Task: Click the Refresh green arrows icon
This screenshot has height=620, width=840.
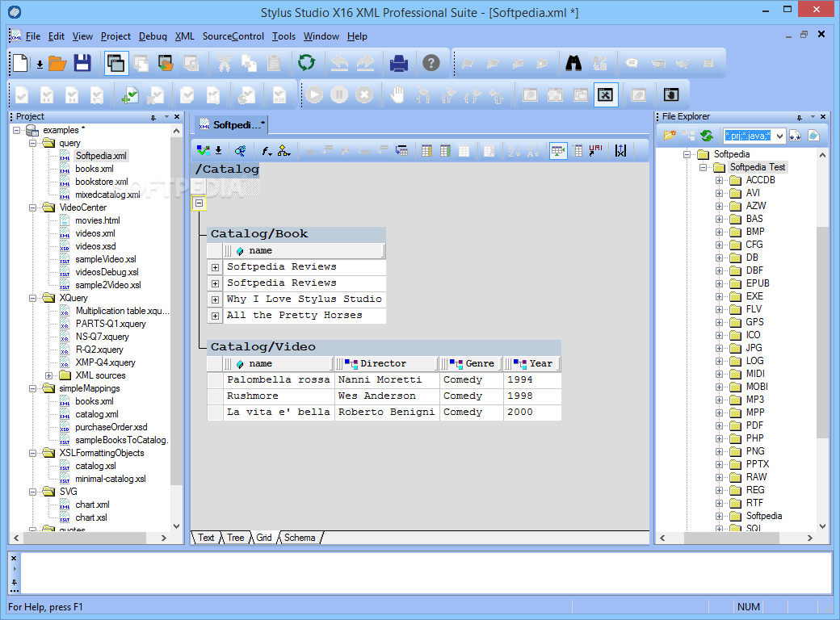Action: pyautogui.click(x=306, y=63)
